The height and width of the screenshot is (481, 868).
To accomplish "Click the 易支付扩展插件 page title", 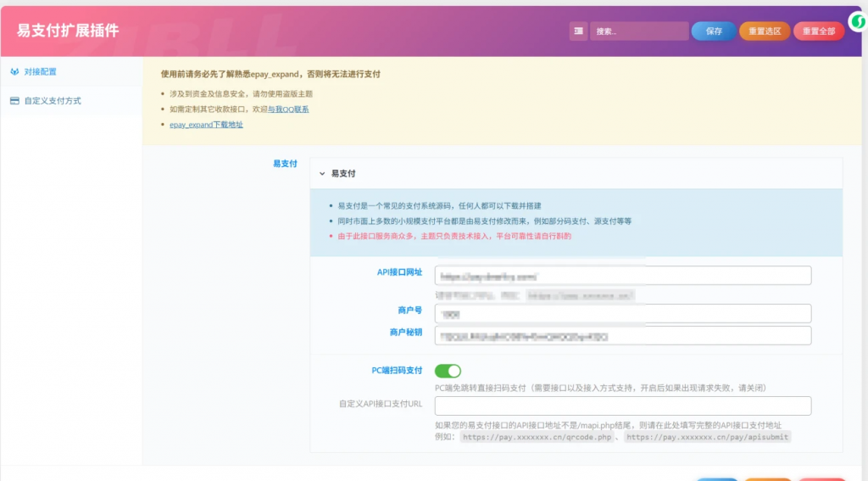I will tap(68, 31).
